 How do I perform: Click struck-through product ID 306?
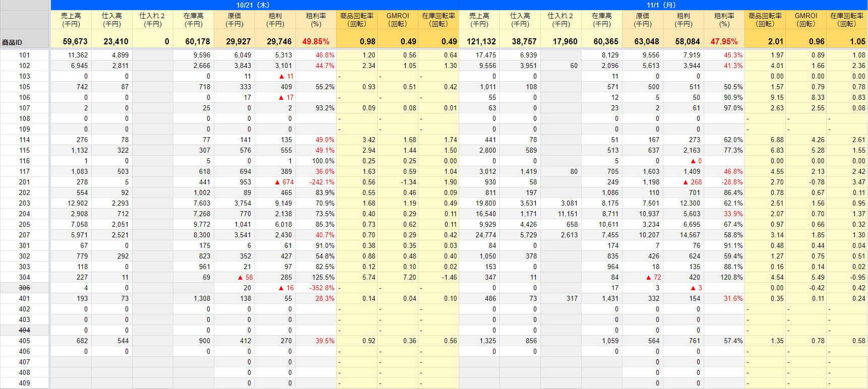click(x=24, y=288)
